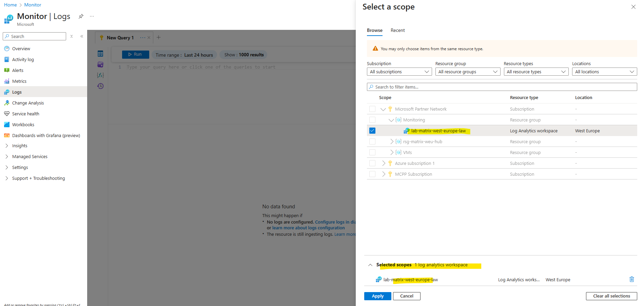Viewport: 644px width, 306px height.
Task: Open Metrics in the sidebar
Action: [x=19, y=81]
